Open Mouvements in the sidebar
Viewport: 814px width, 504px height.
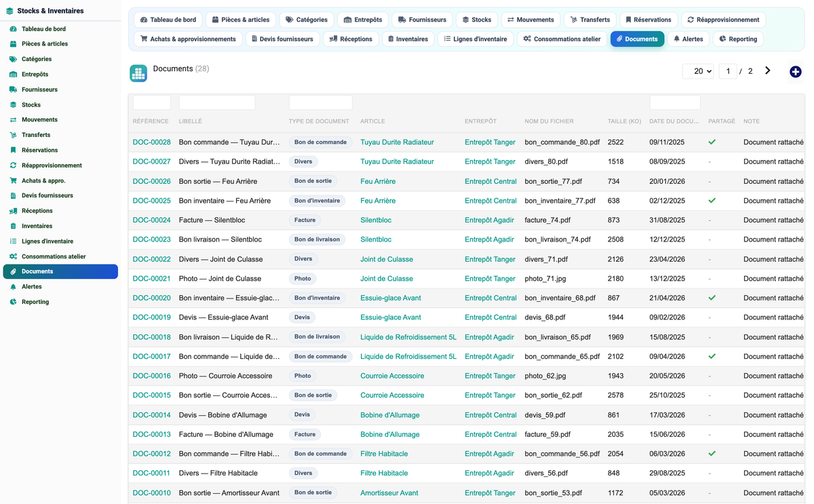click(39, 119)
